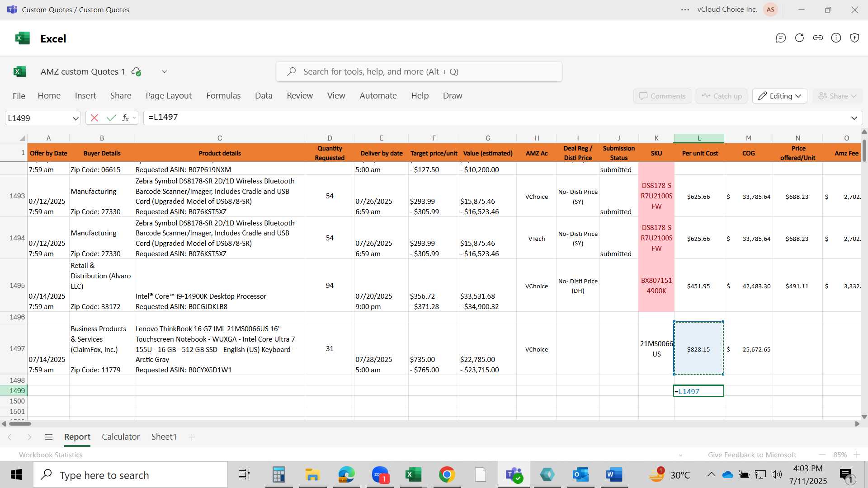Click the shield security icon
The image size is (868, 488).
(854, 38)
